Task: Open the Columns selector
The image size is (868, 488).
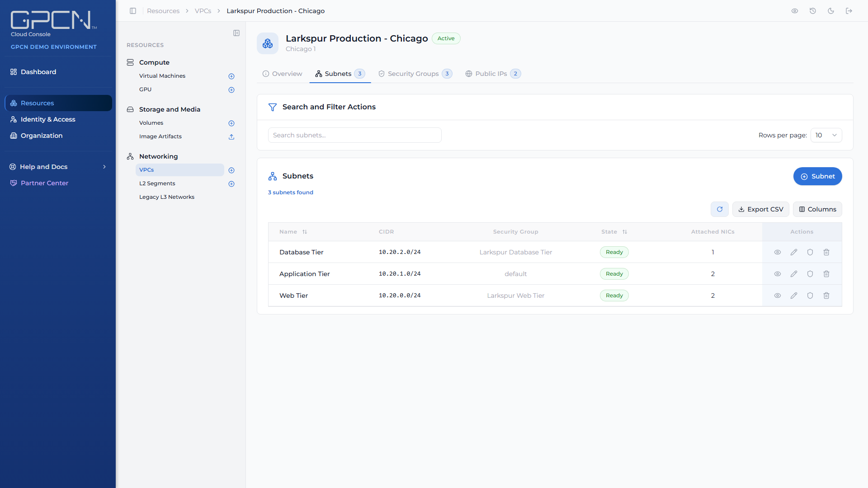Action: click(817, 209)
